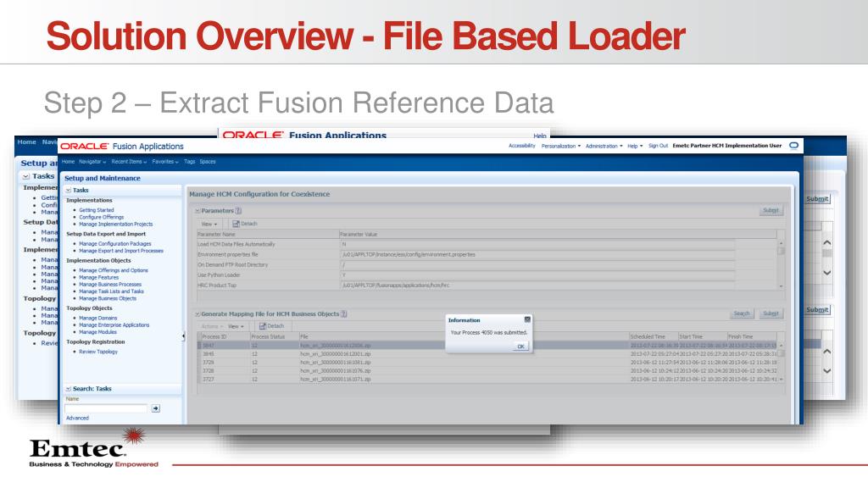Click Submit in the Generate Mapping File section
Viewport: 868px width, 488px height.
click(x=771, y=313)
